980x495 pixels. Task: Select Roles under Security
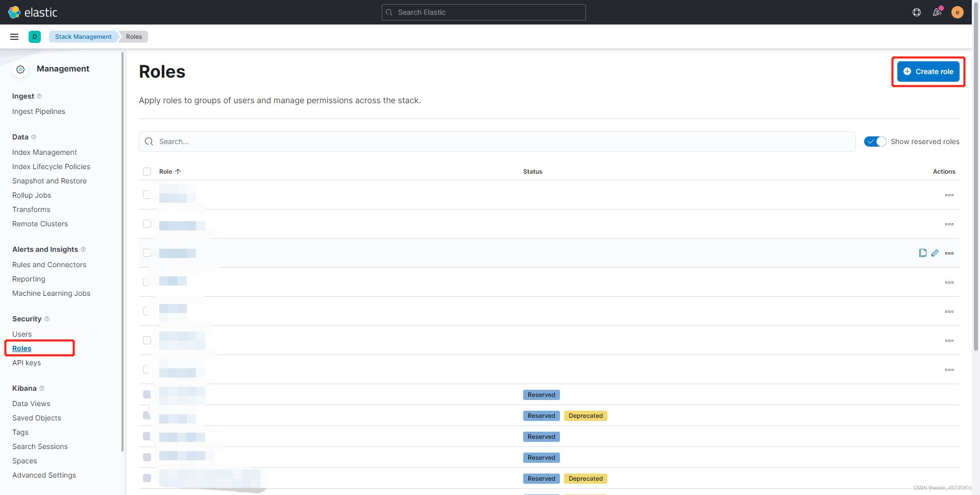[x=22, y=348]
